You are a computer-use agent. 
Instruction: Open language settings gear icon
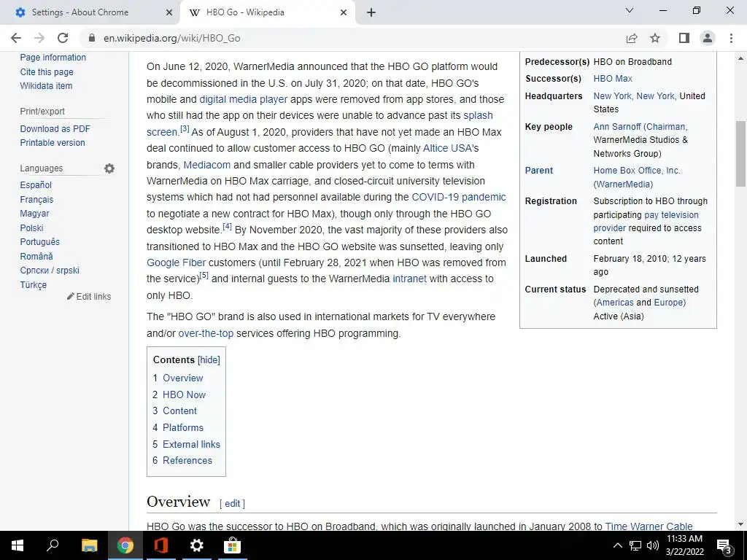point(109,168)
